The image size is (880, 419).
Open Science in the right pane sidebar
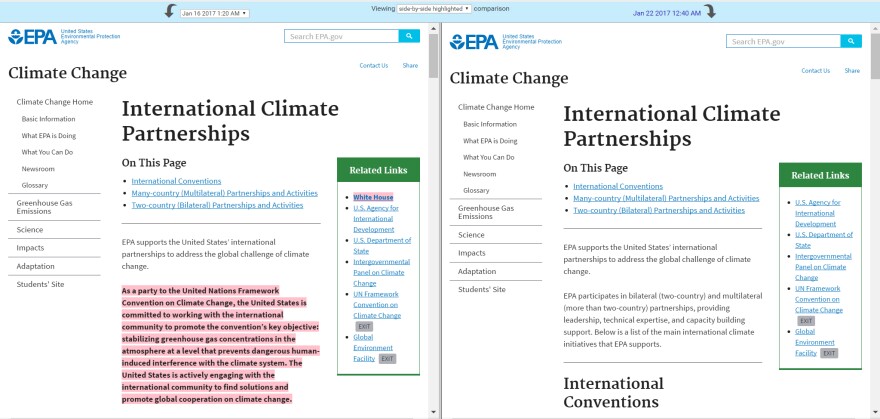[x=471, y=235]
